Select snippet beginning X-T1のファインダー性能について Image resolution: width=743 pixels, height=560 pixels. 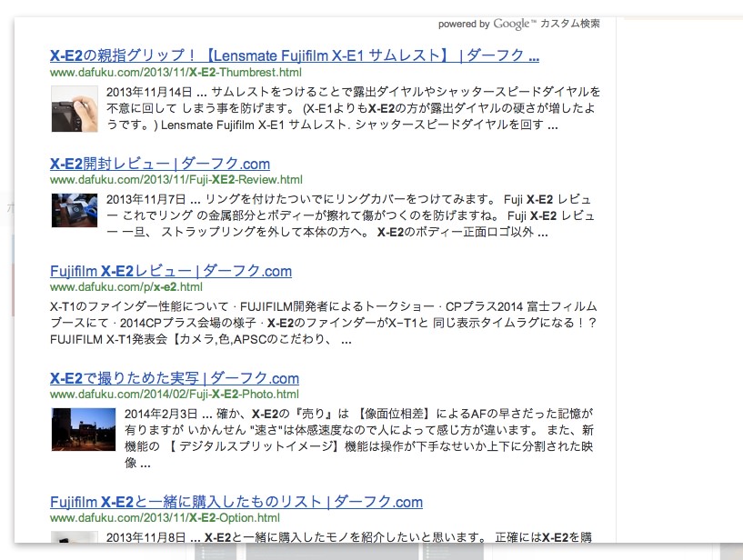324,323
